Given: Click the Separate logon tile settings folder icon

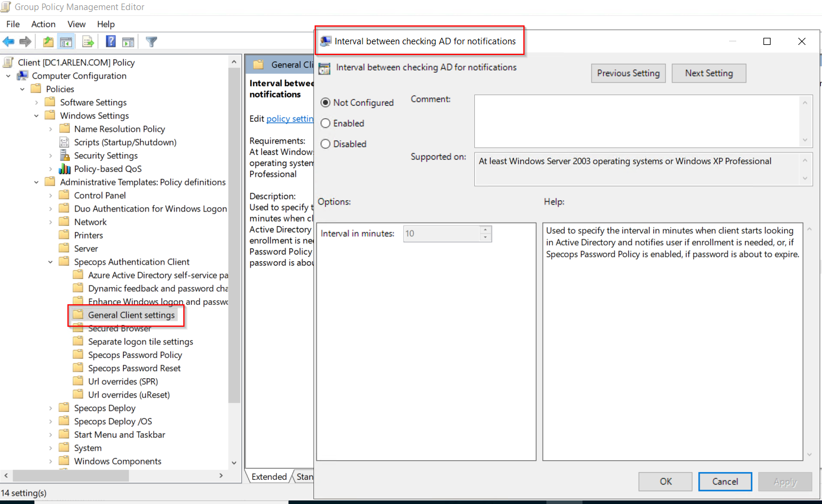Looking at the screenshot, I should click(78, 342).
